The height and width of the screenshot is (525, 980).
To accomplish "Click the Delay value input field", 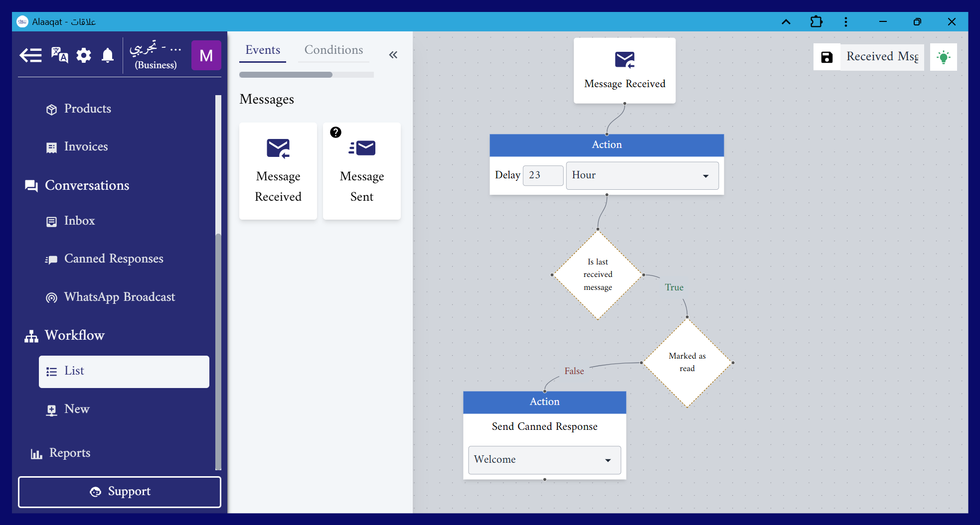I will click(542, 175).
